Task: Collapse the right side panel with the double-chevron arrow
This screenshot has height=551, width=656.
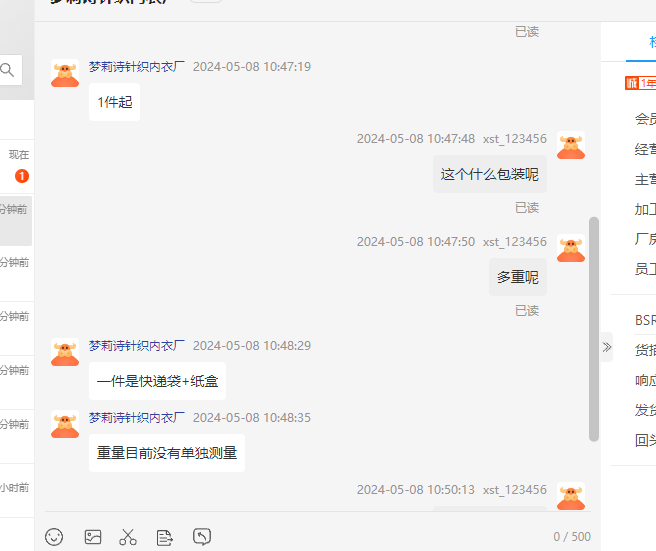Action: [x=607, y=347]
